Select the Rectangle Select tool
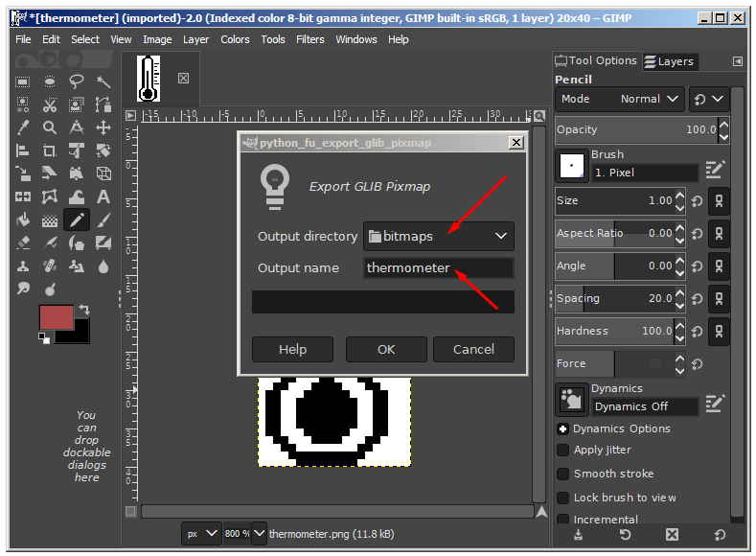Viewport: 756px width, 556px height. pos(23,81)
